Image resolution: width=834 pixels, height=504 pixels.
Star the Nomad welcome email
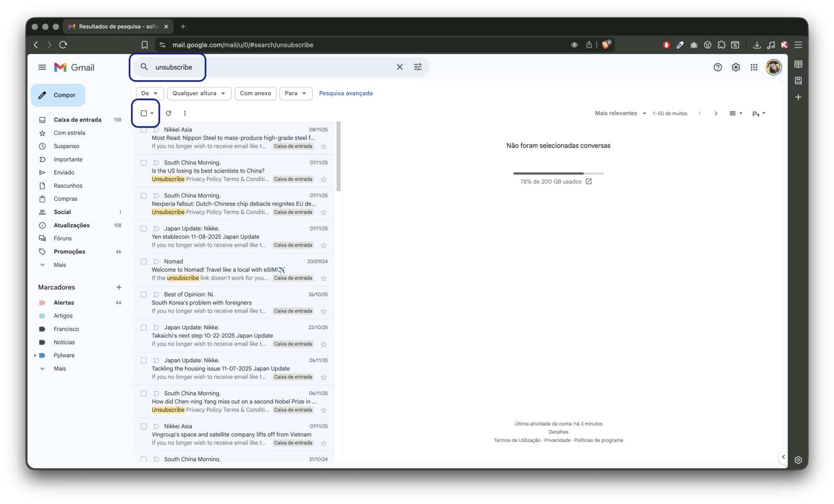(324, 278)
